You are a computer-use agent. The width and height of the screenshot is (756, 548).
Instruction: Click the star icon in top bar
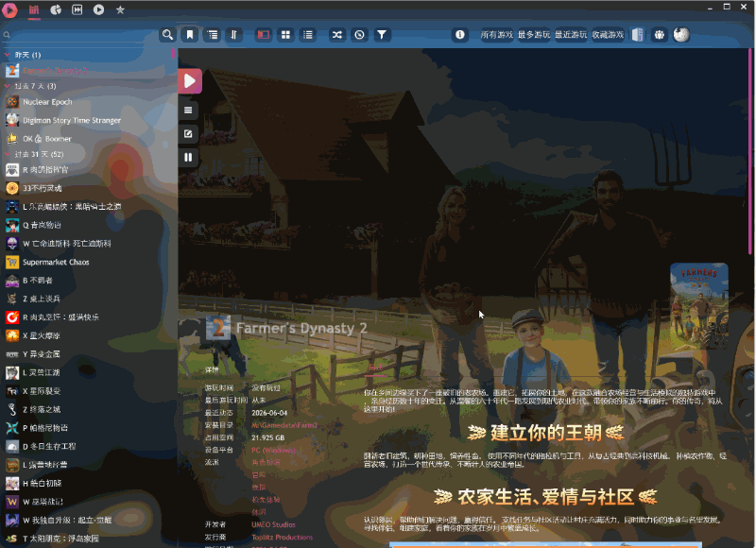[x=120, y=9]
